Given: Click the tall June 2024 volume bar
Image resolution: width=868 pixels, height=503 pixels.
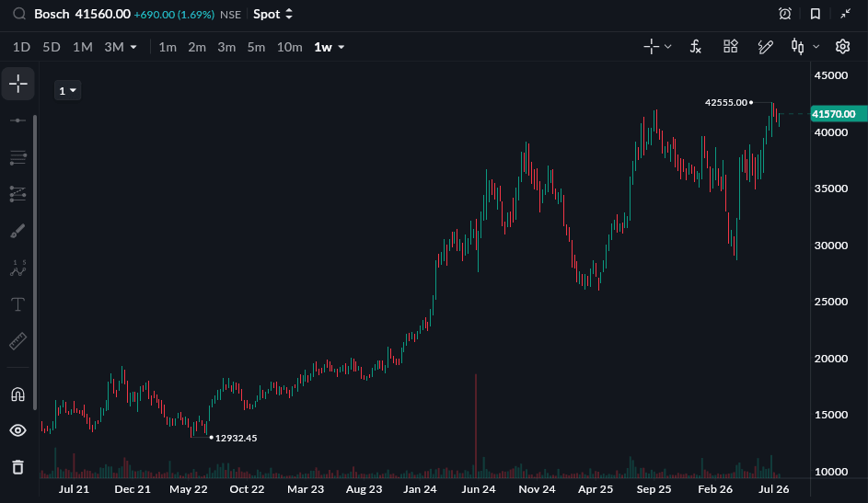Looking at the screenshot, I should point(476,426).
